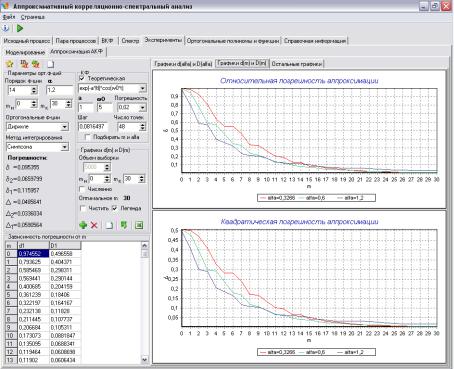This screenshot has height=369, width=454.
Task: Enable the Чистить checkbox
Action: click(x=83, y=208)
